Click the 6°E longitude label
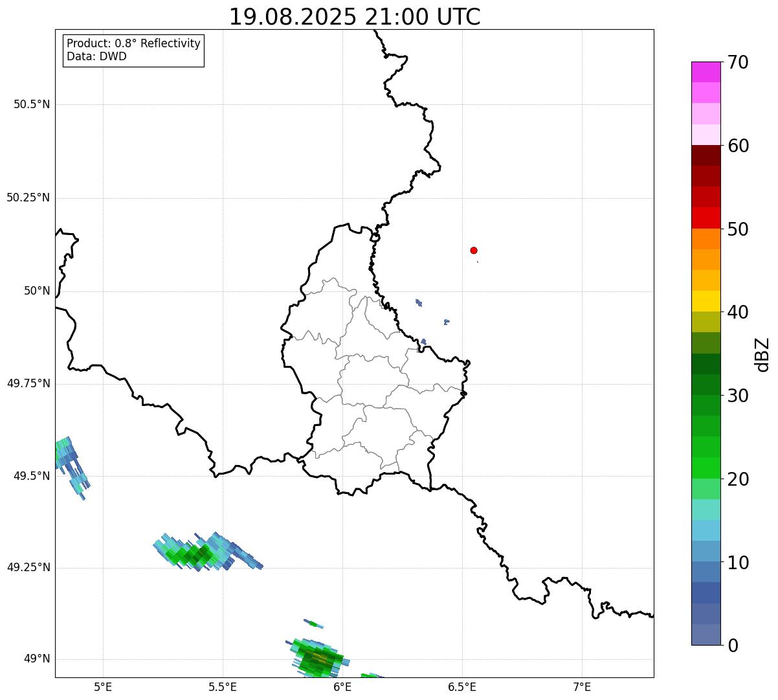Screen dimensions: 778x700 [x=342, y=687]
